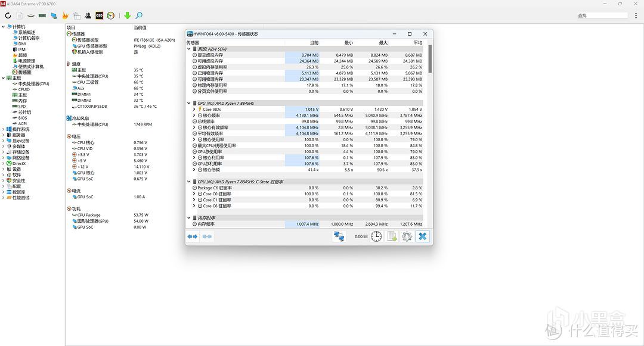
Task: Expand the Core C0 驻留率 row
Action: tap(194, 194)
